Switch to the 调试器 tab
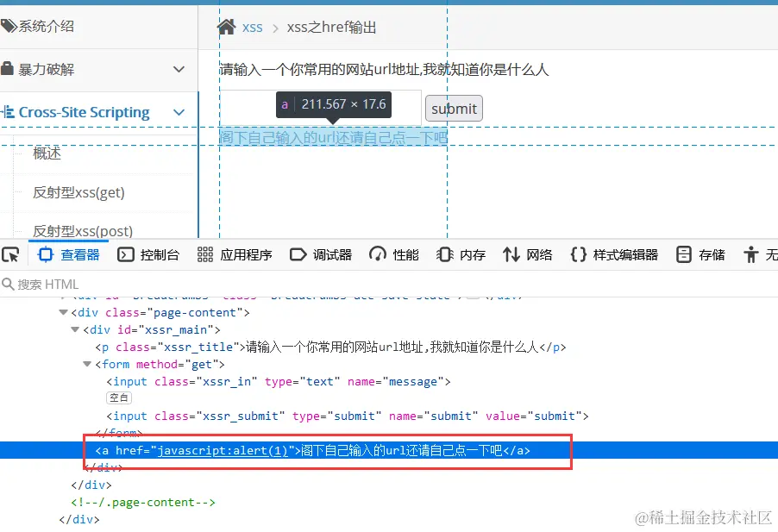The width and height of the screenshot is (778, 532). pyautogui.click(x=321, y=255)
